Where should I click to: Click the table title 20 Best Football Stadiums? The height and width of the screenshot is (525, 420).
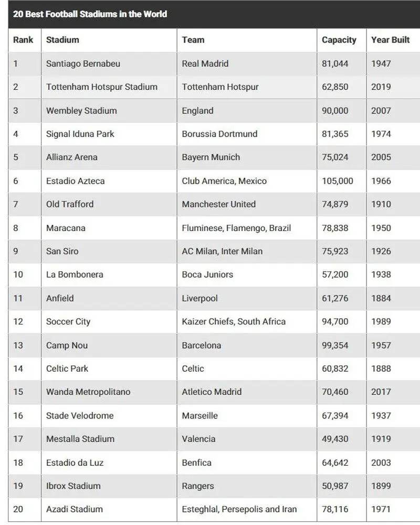[x=90, y=14]
